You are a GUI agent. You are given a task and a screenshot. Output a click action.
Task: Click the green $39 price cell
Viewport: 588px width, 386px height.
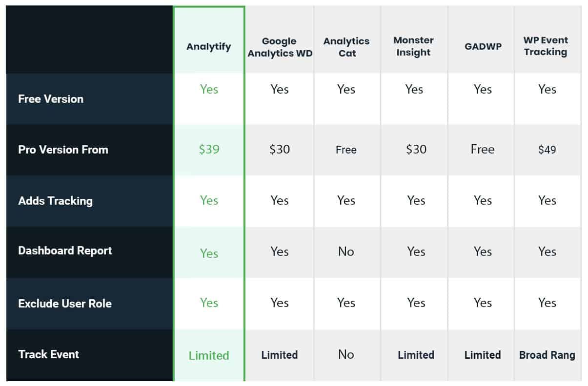click(x=209, y=149)
